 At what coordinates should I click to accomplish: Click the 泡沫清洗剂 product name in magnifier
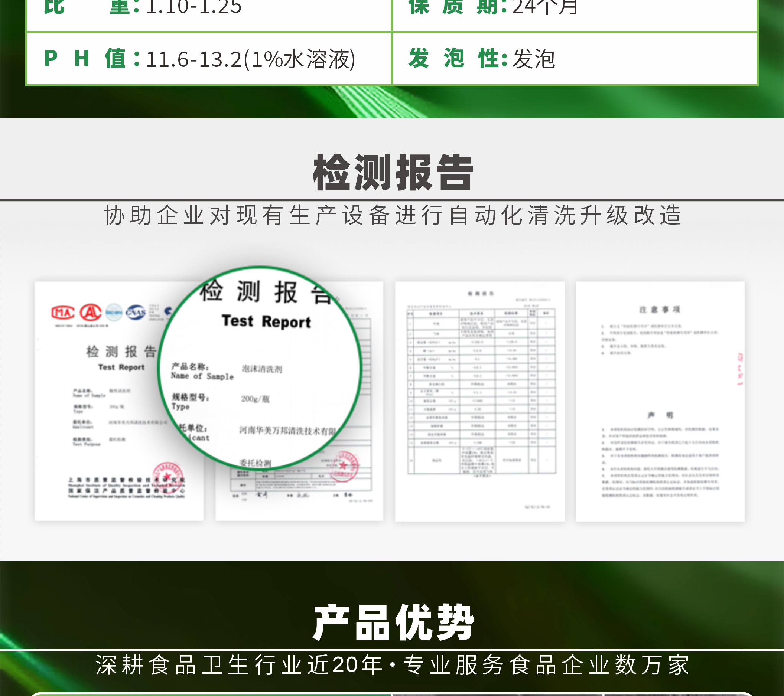261,369
